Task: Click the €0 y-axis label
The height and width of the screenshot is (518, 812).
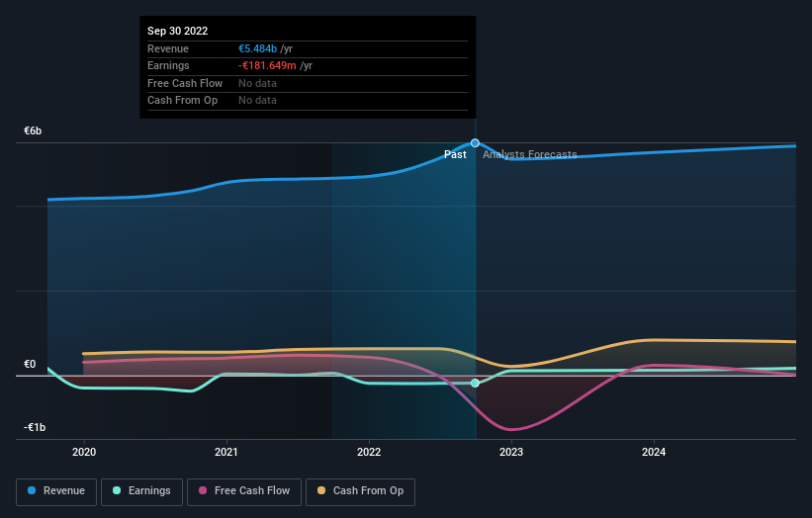Action: tap(30, 365)
